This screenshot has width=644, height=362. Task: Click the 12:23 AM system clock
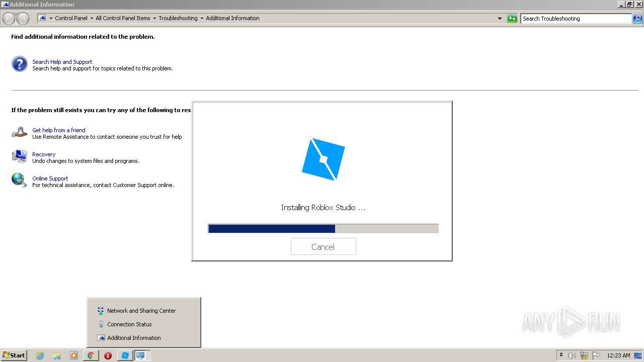pyautogui.click(x=618, y=355)
